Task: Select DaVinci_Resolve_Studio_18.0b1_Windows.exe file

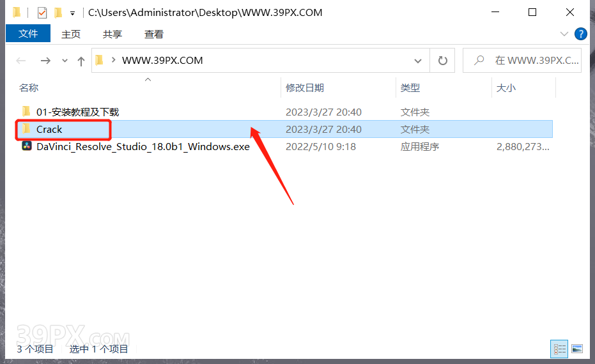Action: coord(143,147)
